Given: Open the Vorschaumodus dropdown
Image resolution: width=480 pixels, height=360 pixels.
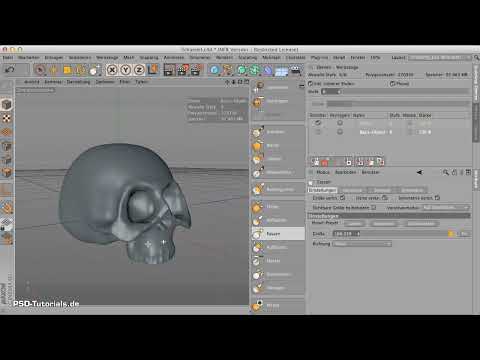Looking at the screenshot, I should click(446, 208).
